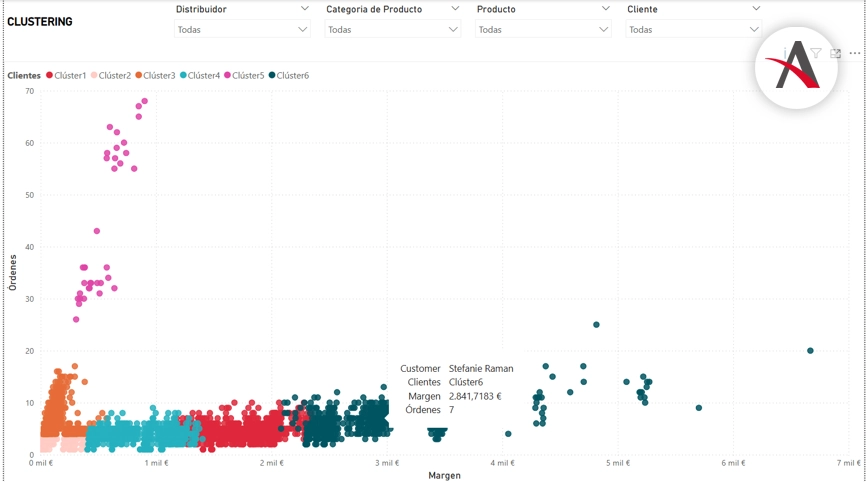Click the rightmost data point near 20 Órdenes
Image resolution: width=866 pixels, height=482 pixels.
tap(810, 351)
